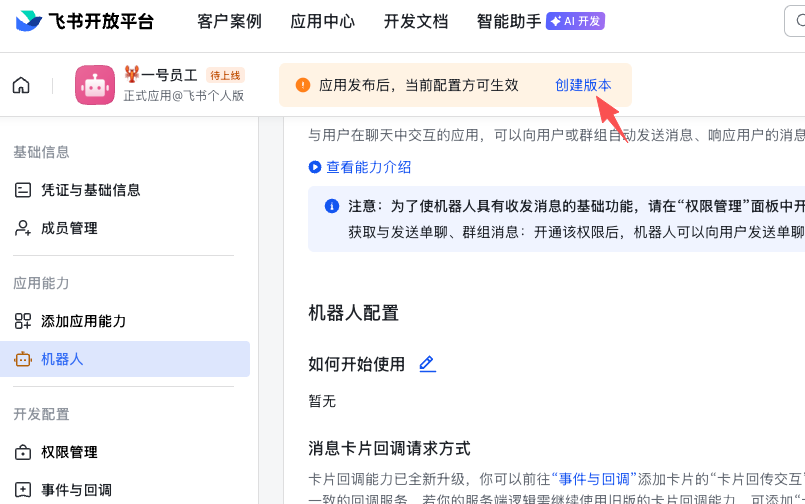Click the 如何开始使用 label
805x504 pixels.
[356, 364]
